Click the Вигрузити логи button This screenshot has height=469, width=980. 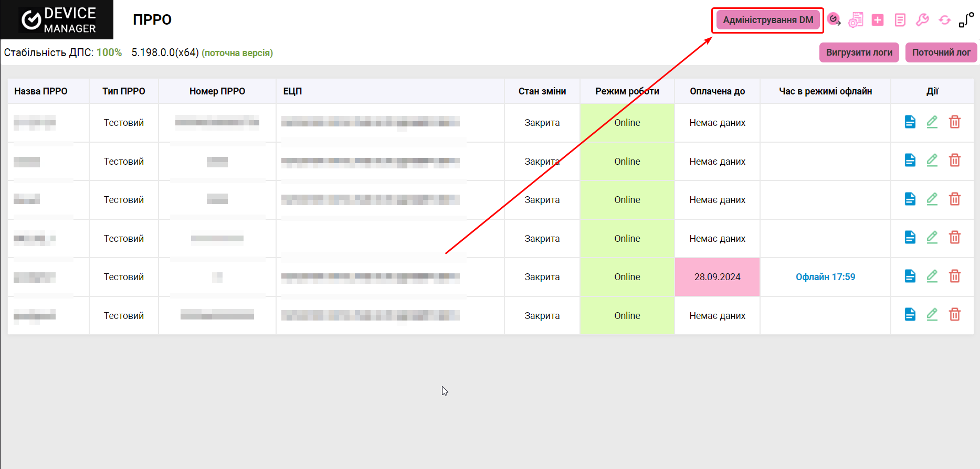pyautogui.click(x=859, y=52)
